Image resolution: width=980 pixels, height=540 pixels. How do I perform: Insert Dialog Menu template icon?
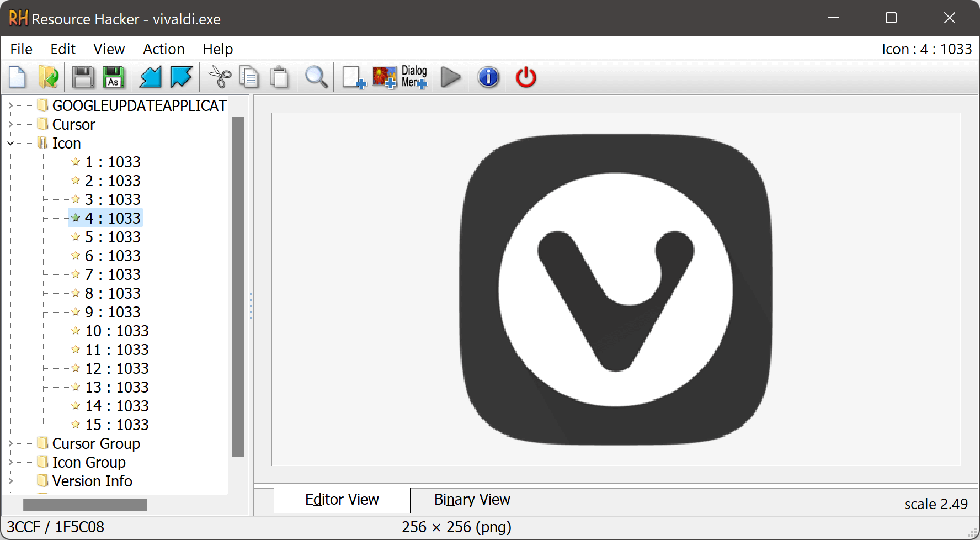pos(414,77)
